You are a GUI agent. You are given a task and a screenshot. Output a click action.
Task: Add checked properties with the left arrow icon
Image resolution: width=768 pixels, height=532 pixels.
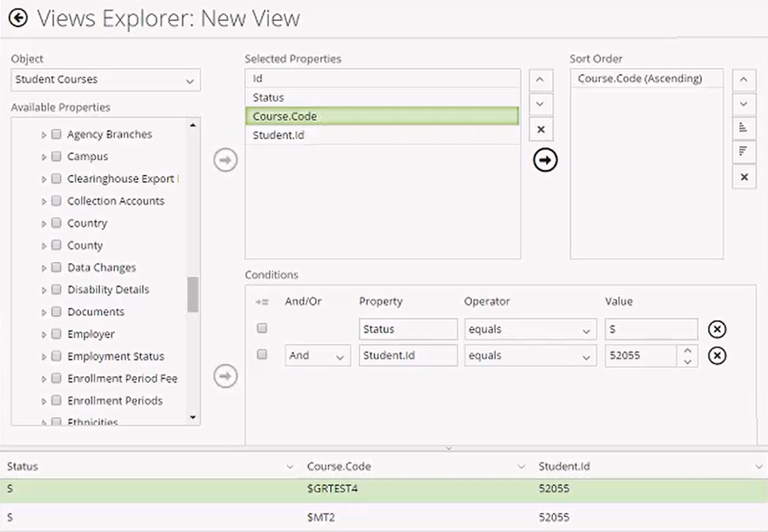225,159
